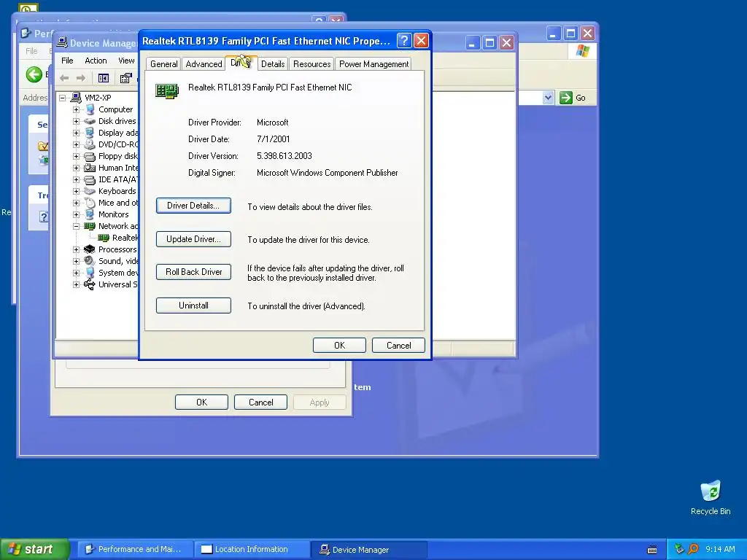The height and width of the screenshot is (560, 747).
Task: Select the Sound, video controllers icon
Action: (90, 261)
